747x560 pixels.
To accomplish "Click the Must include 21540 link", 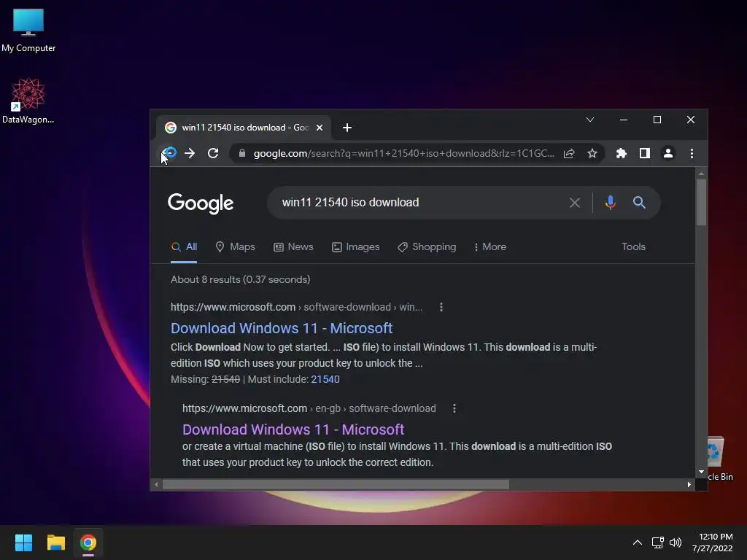I will (x=325, y=379).
